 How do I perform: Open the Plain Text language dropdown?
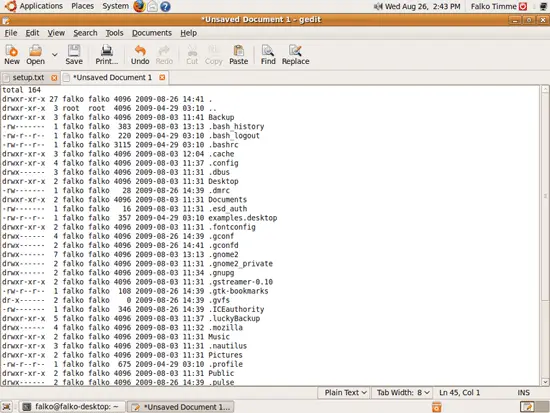tap(345, 393)
